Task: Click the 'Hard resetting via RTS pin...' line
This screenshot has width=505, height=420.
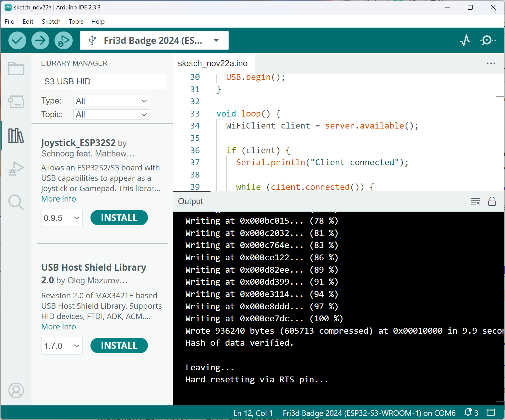Action: pos(257,380)
